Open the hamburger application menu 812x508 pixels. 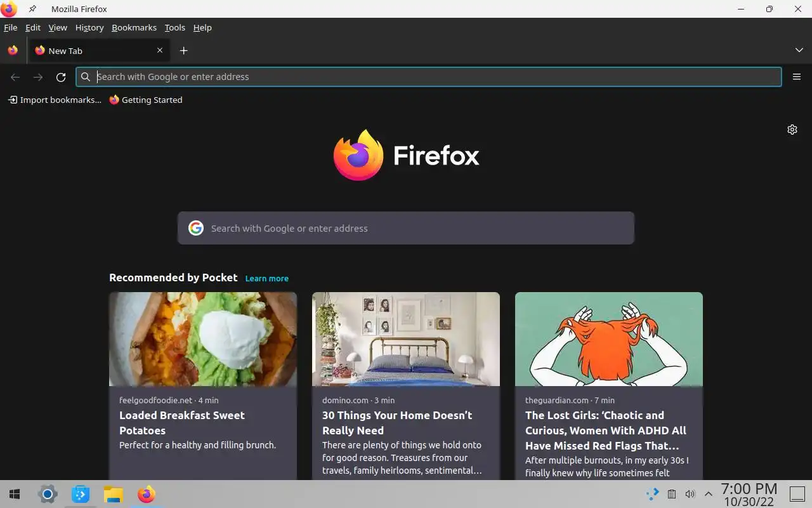(797, 77)
